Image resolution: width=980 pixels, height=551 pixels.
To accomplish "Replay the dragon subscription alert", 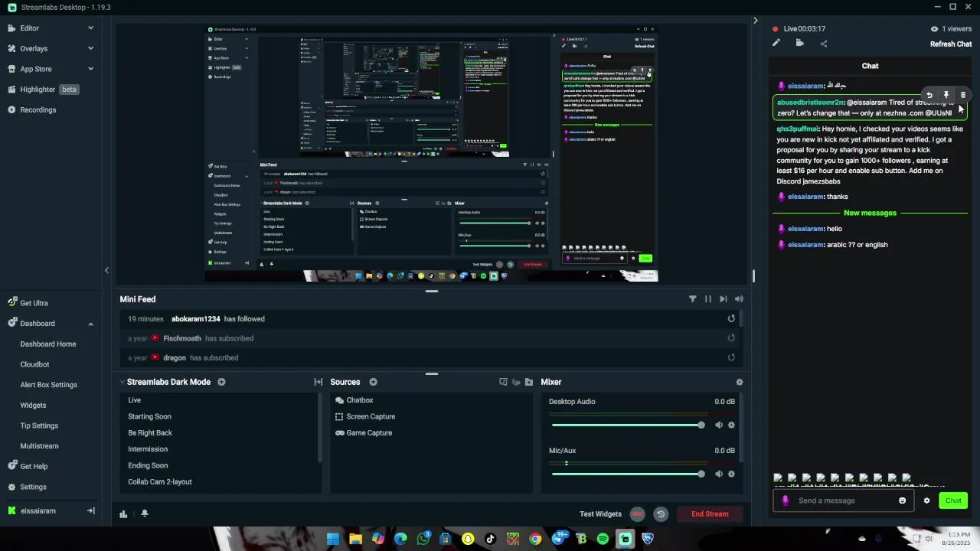I will click(x=731, y=357).
